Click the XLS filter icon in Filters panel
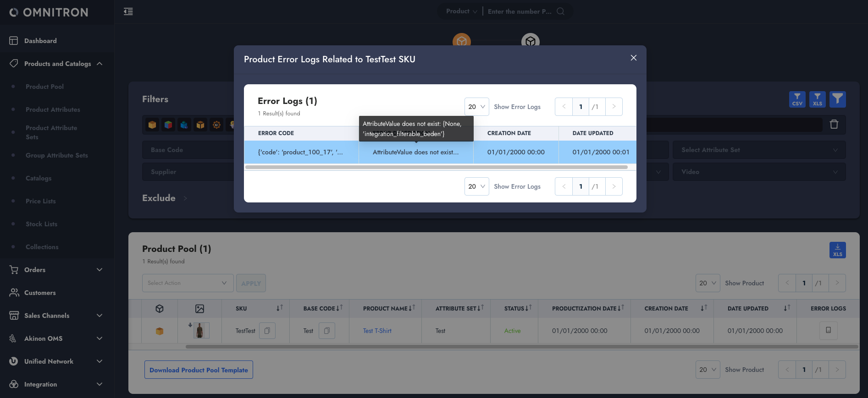 pyautogui.click(x=817, y=99)
